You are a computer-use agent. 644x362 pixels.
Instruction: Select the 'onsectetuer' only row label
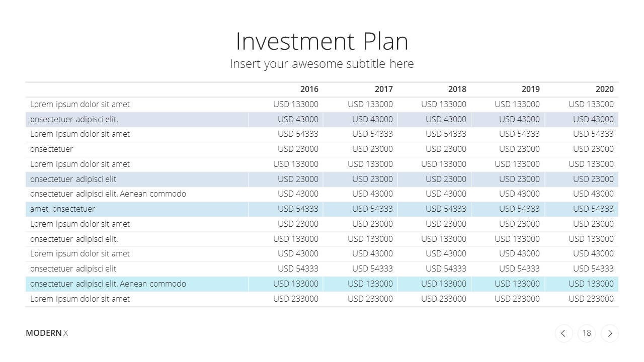click(x=51, y=149)
